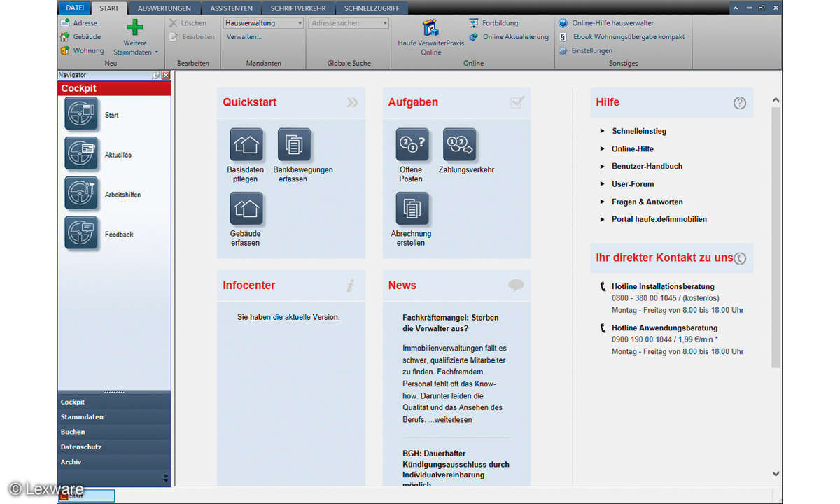This screenshot has height=504, width=840.
Task: Click the scrollbar down arrow
Action: click(776, 474)
